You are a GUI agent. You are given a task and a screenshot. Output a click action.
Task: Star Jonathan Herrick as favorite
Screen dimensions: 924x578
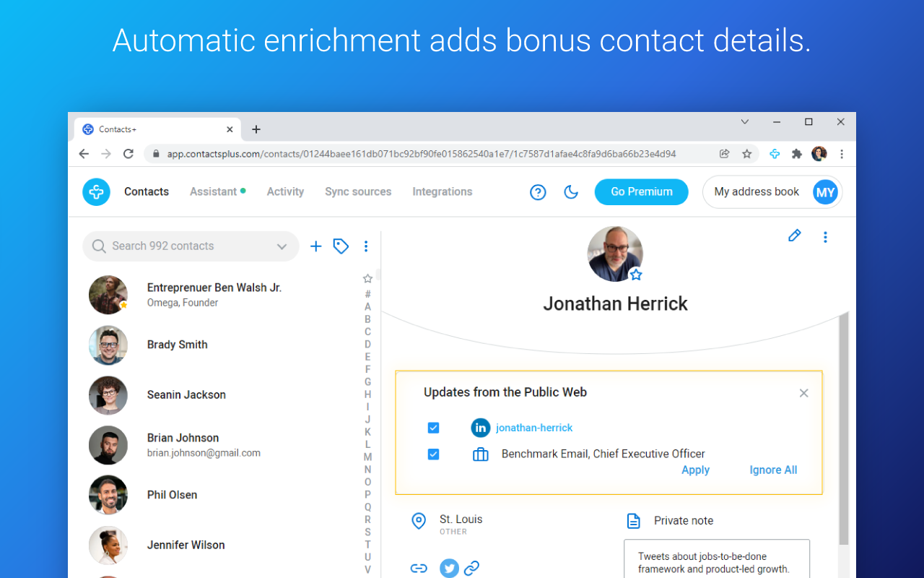click(x=636, y=275)
